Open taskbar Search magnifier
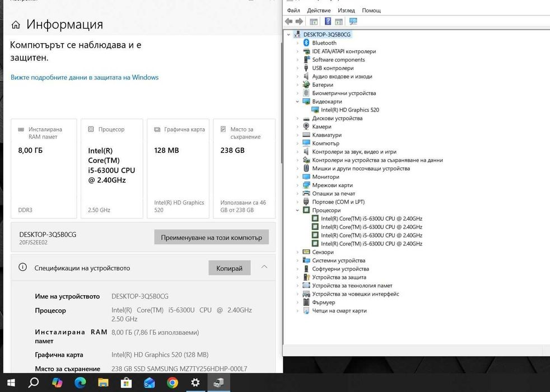Image resolution: width=550 pixels, height=392 pixels. click(x=33, y=382)
